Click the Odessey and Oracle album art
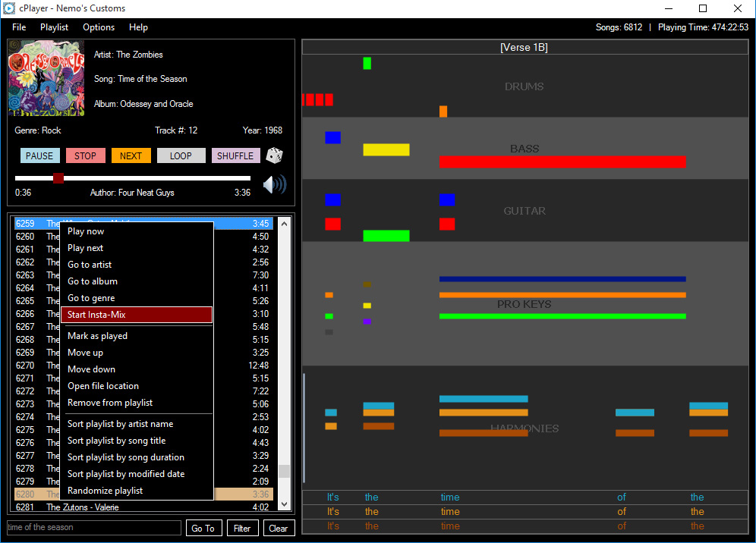 click(46, 78)
